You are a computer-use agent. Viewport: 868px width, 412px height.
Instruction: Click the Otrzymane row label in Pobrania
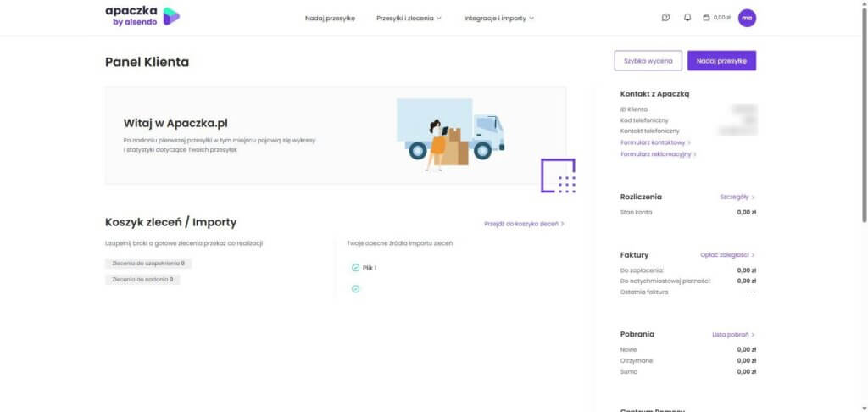[x=637, y=360]
